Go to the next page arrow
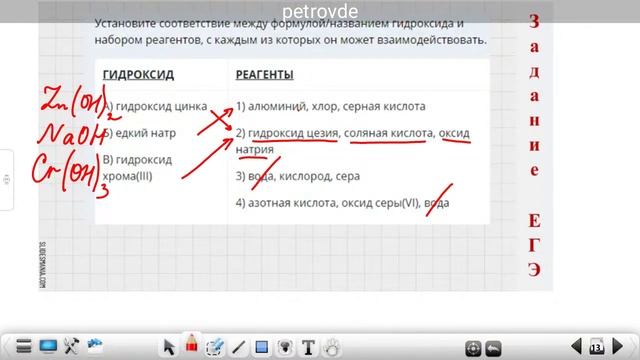 (x=618, y=347)
